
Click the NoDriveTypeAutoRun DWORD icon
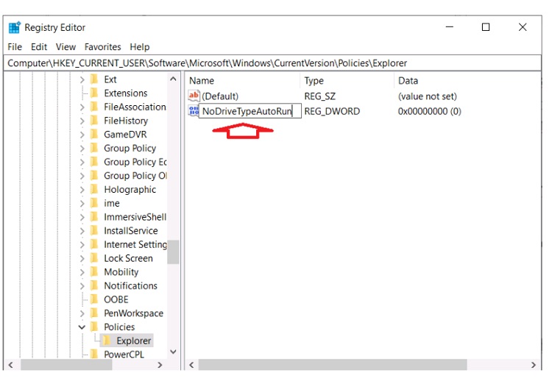194,111
